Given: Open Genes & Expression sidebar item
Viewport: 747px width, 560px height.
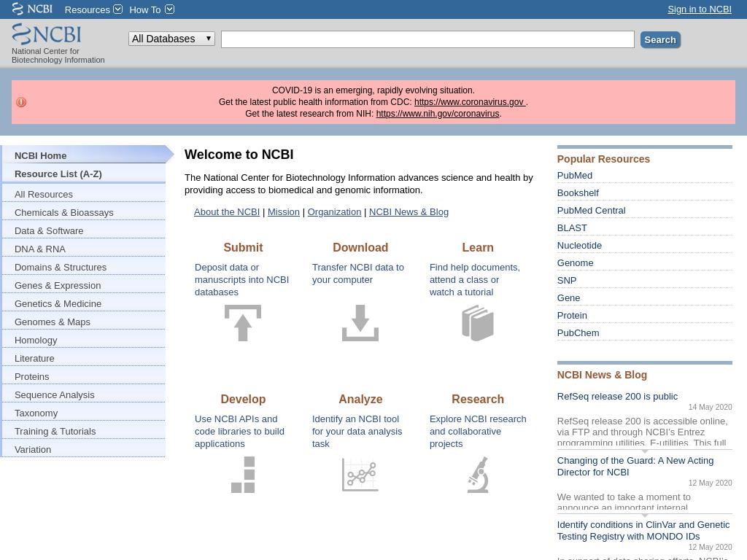Looking at the screenshot, I should click(x=58, y=285).
